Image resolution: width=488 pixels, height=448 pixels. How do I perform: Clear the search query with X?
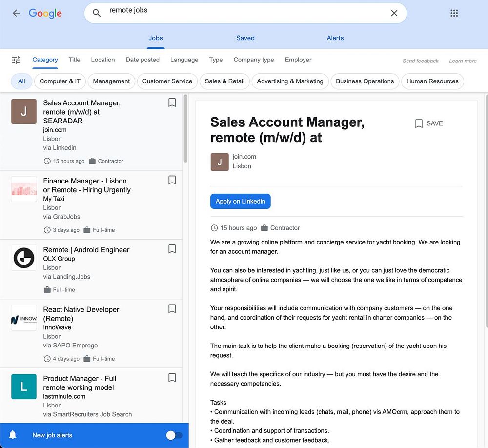tap(394, 13)
